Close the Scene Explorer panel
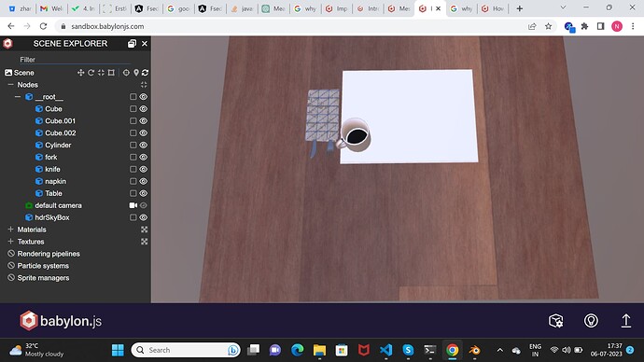Screen dimensions: 644x362 (145, 44)
